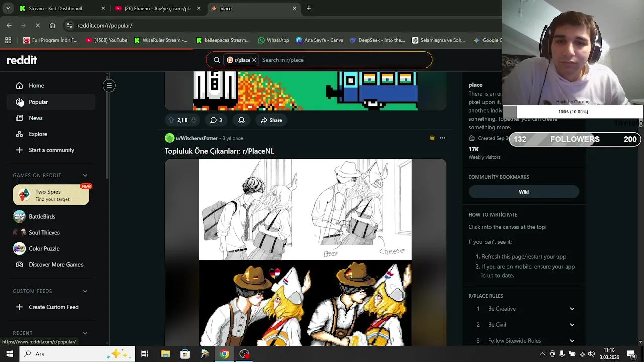Open the notification center
644x362 pixels.
point(631,354)
